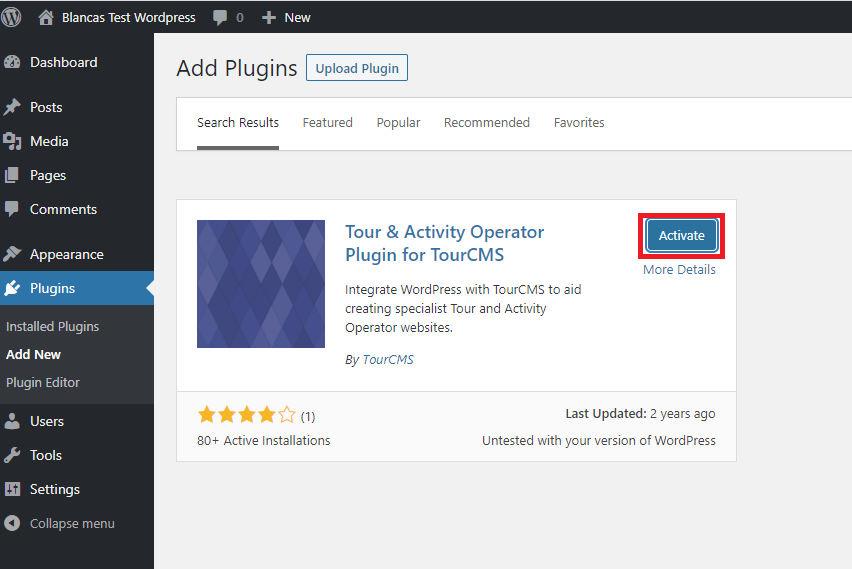The width and height of the screenshot is (852, 569).
Task: Click 'Untested with your version of WordPress' text
Action: point(599,441)
